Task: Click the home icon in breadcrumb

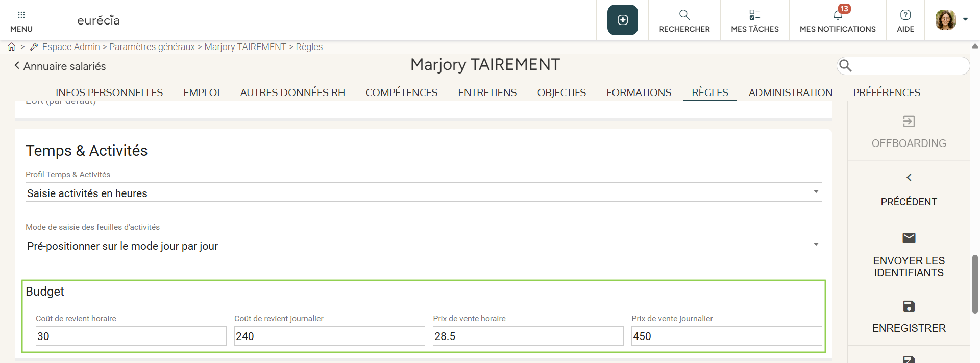Action: coord(11,47)
